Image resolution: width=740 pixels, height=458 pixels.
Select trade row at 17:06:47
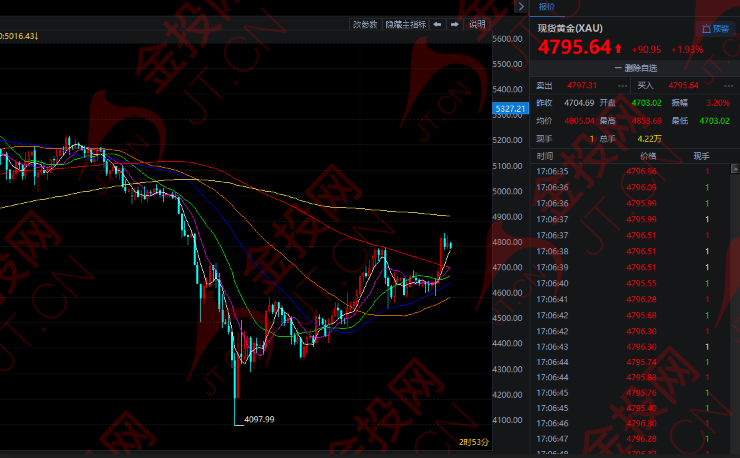click(630, 439)
